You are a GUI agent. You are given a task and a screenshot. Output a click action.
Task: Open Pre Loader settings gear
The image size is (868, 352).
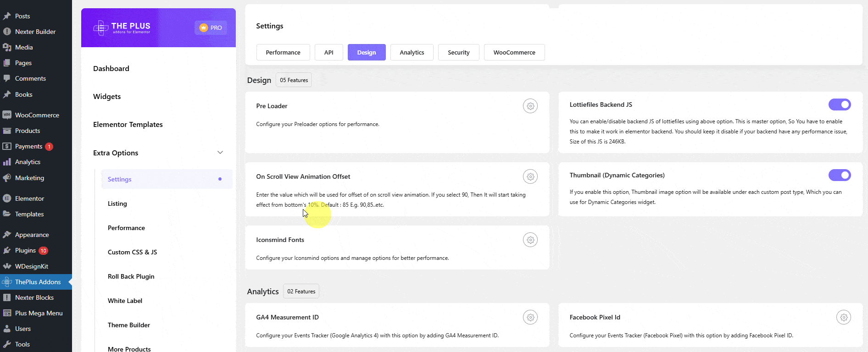point(530,106)
